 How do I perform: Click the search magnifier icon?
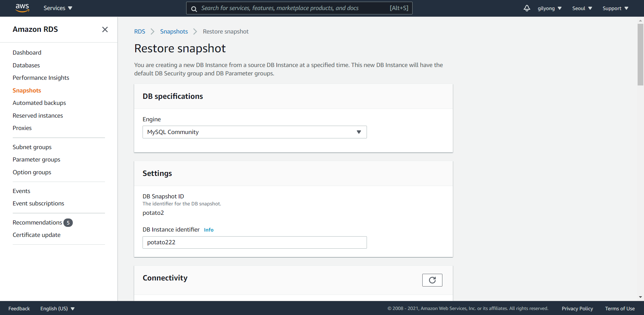194,9
